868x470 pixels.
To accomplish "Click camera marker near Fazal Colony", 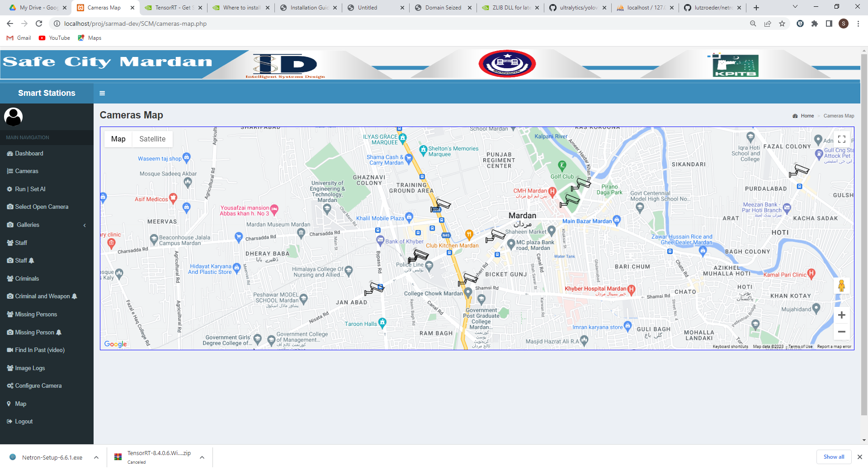I will [799, 171].
